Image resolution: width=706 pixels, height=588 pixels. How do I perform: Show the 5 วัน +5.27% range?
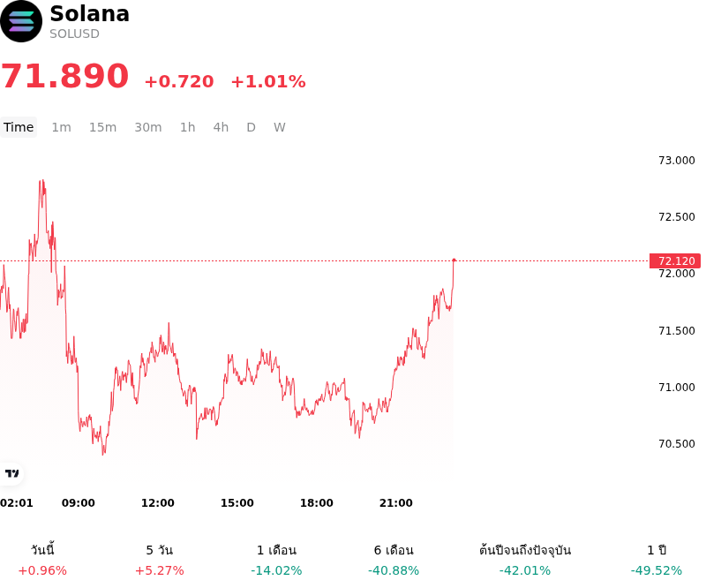pos(160,560)
